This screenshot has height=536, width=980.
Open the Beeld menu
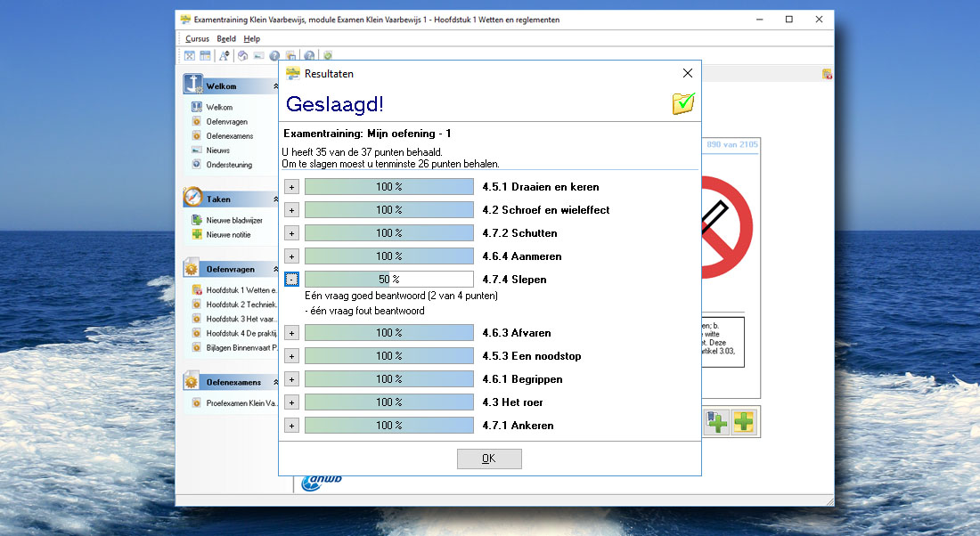[x=226, y=38]
